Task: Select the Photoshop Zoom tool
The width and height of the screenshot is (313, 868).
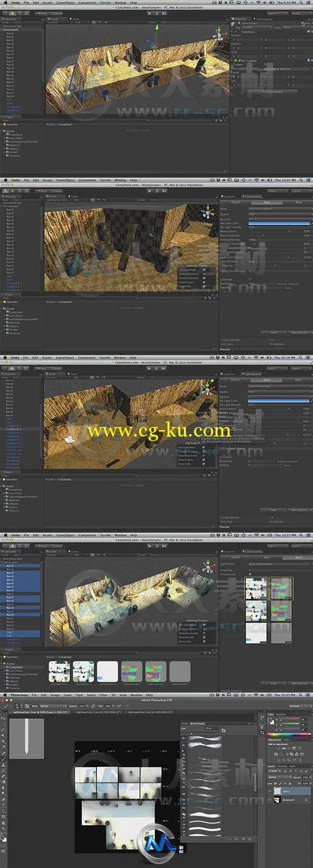Action: (x=3, y=828)
